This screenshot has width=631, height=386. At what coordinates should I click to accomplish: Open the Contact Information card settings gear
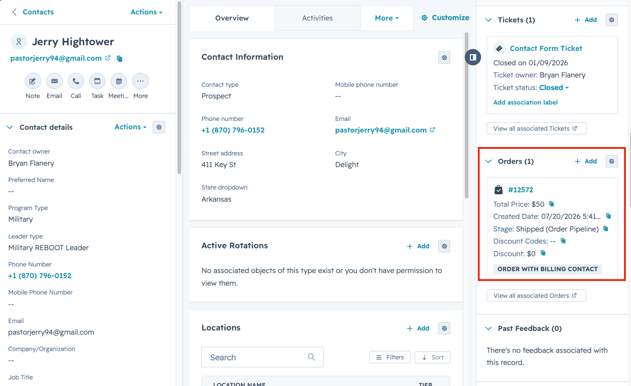(444, 58)
